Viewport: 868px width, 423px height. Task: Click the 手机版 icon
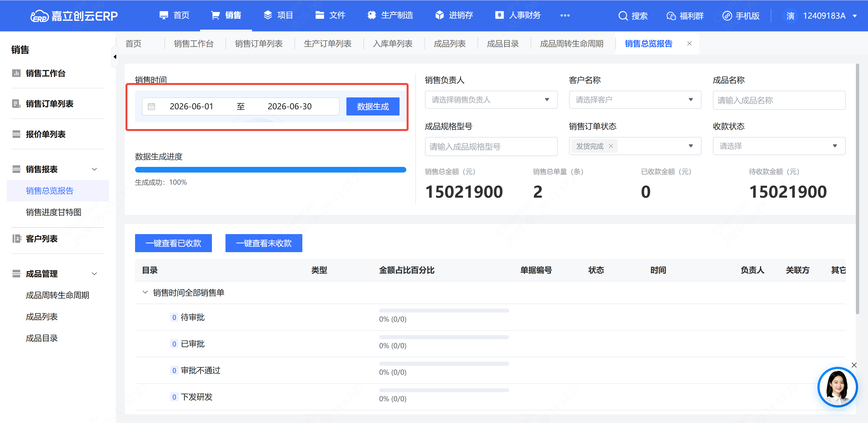pyautogui.click(x=727, y=16)
